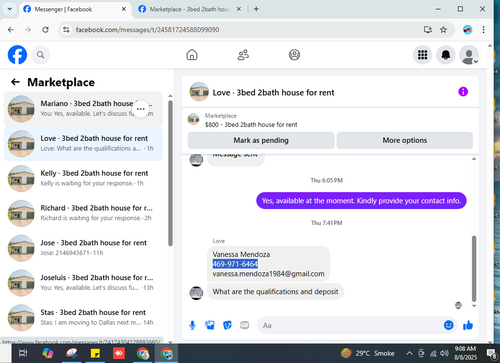Open Jose 3bed 2bath house conversation

tap(83, 248)
